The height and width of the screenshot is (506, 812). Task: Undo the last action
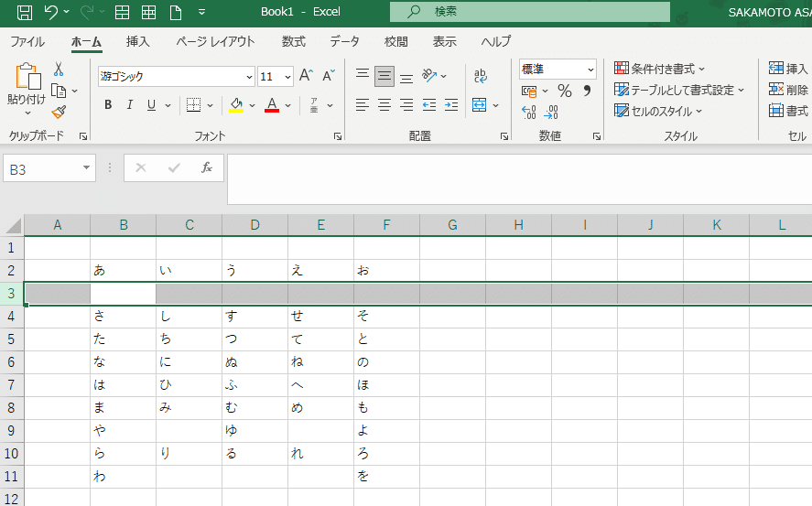click(x=51, y=12)
